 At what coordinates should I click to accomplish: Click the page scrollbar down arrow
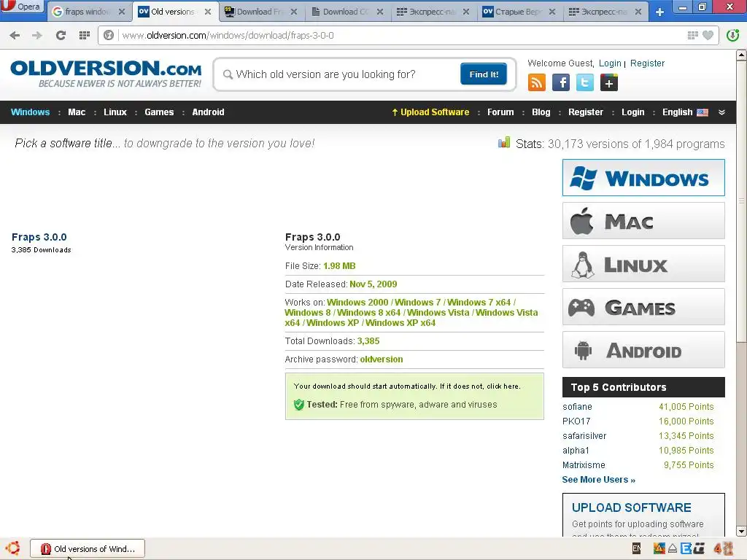741,531
